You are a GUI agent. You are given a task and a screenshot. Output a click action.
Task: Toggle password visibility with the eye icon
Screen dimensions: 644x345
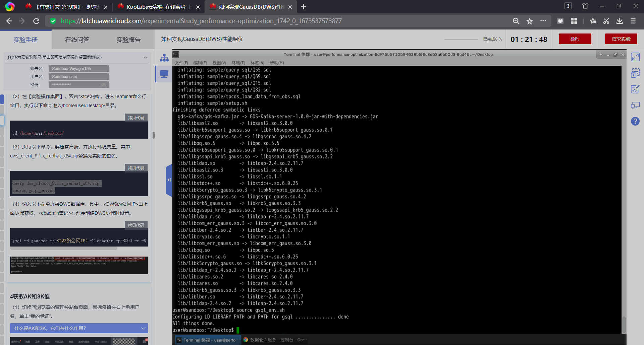point(104,85)
